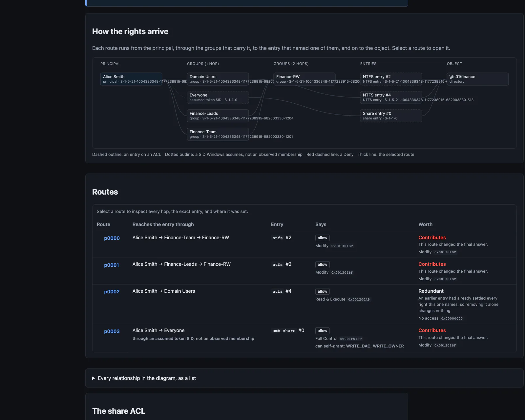This screenshot has height=420, width=525.
Task: Click the 'smb_share #0' entry cell
Action: pos(288,330)
